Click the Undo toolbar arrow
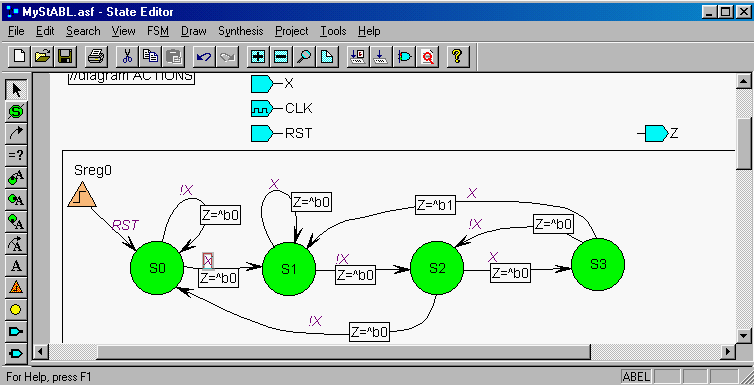Viewport: 754px width, 385px height. click(204, 57)
